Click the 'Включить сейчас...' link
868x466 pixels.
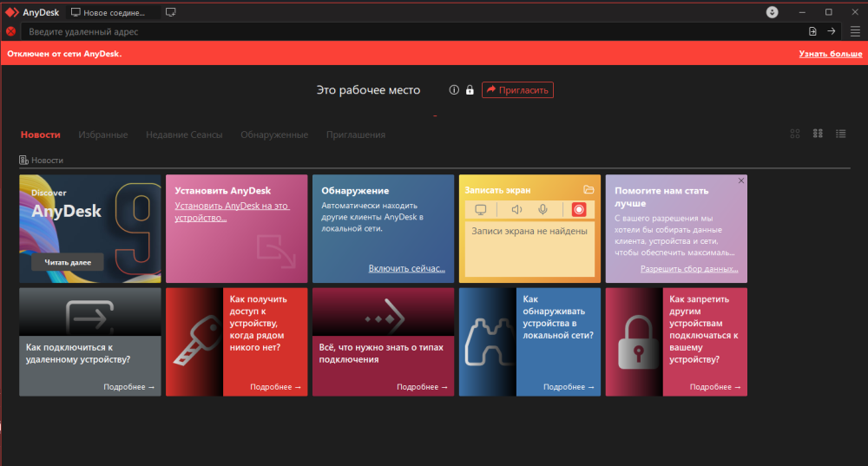407,268
